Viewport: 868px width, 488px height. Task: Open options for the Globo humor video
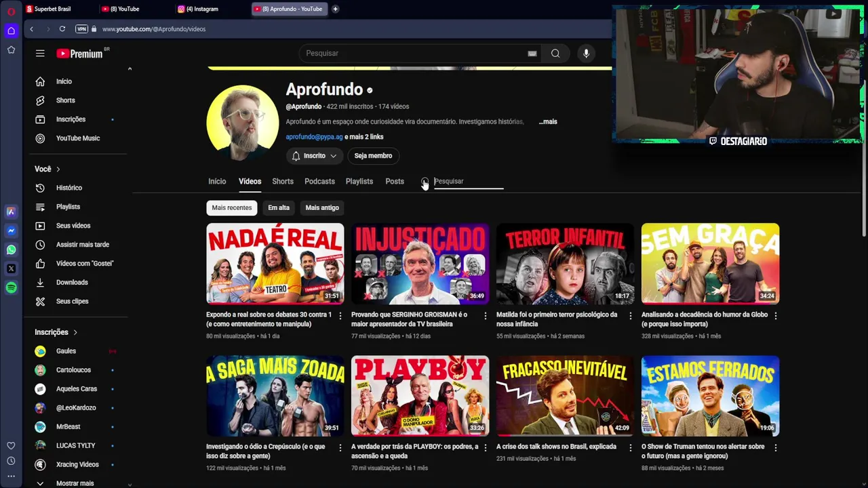(776, 316)
